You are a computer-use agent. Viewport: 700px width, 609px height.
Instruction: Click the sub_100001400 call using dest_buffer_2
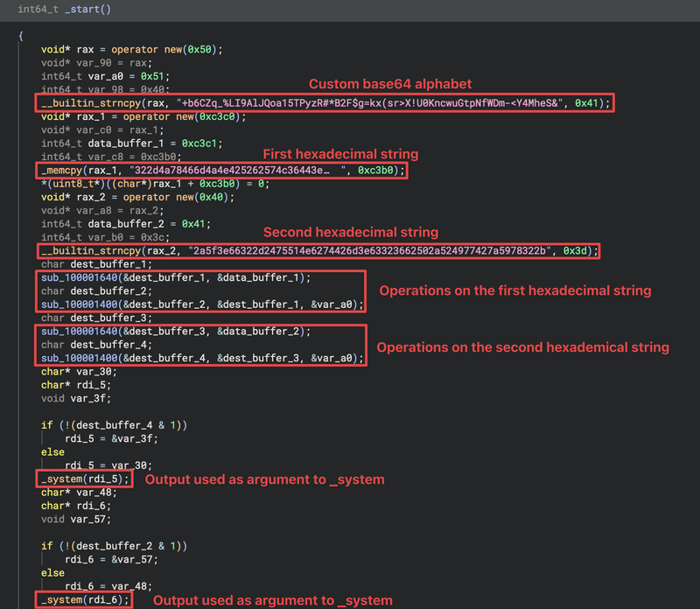(x=78, y=308)
